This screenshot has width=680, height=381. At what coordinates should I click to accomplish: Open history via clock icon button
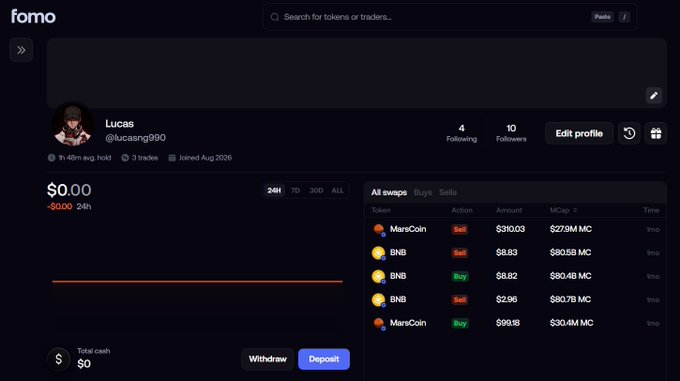[629, 133]
